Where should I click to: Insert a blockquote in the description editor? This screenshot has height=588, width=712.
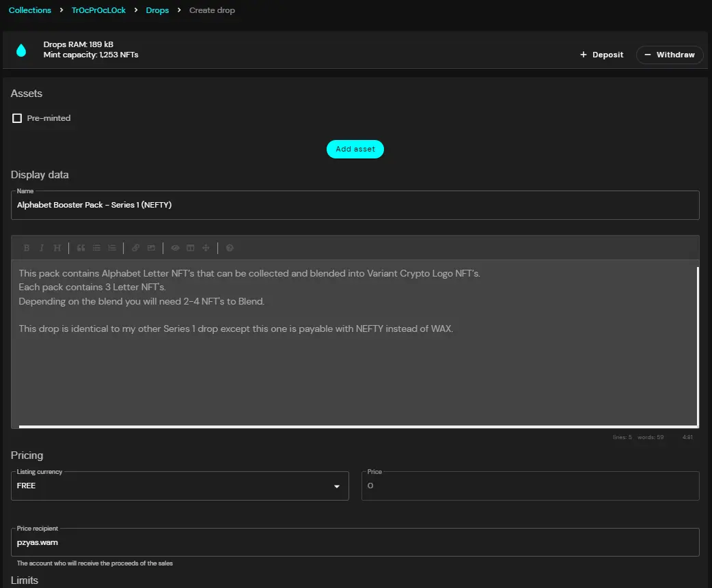pos(81,248)
